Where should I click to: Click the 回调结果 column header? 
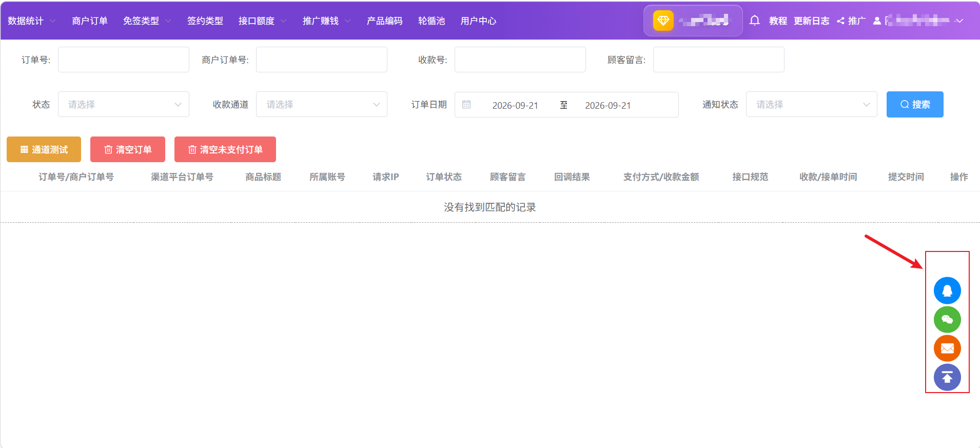click(x=572, y=177)
